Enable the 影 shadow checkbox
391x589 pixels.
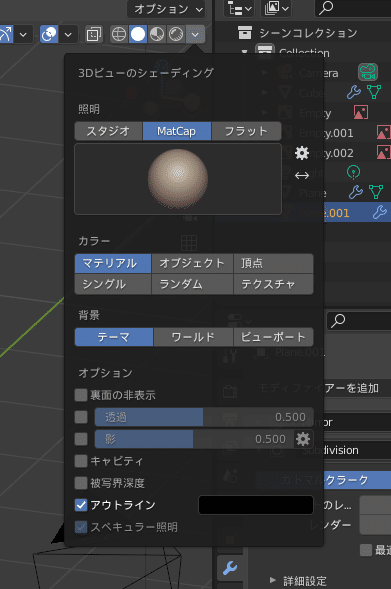point(81,439)
